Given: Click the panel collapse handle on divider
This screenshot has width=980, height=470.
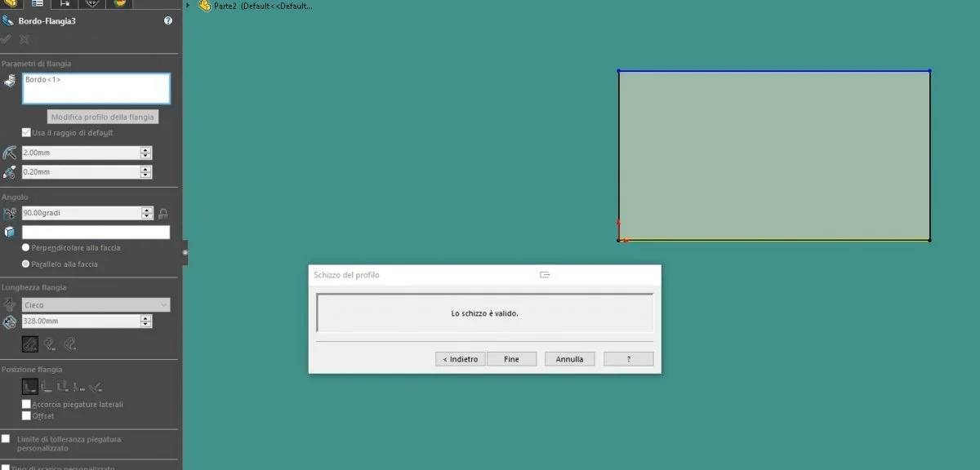Looking at the screenshot, I should click(x=185, y=253).
